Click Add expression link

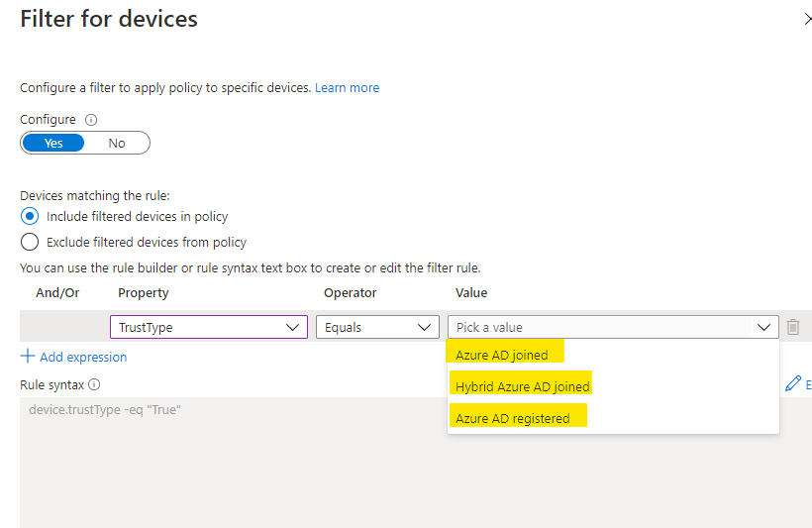click(x=83, y=357)
